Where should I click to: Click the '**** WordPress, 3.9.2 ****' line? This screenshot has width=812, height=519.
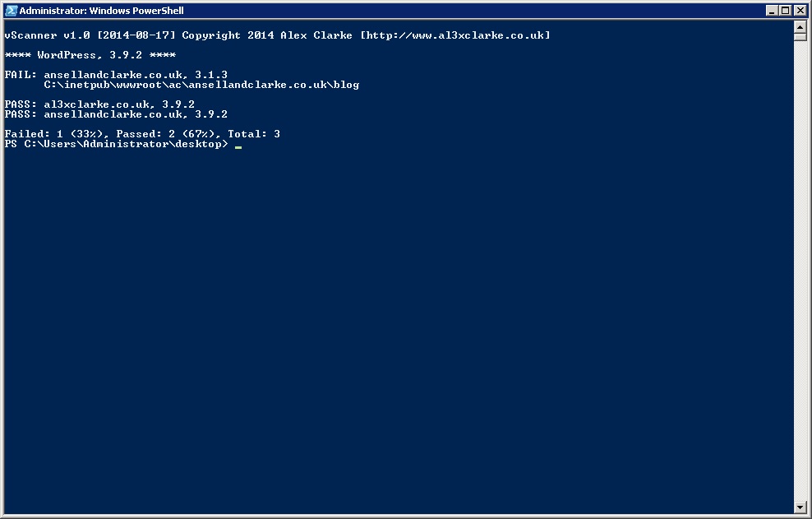click(x=90, y=55)
